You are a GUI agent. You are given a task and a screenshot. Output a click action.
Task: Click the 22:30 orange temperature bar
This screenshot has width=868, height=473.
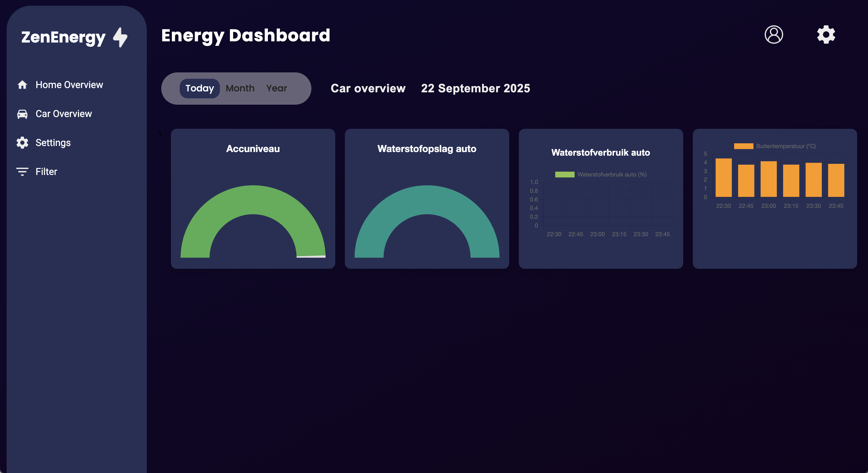723,178
